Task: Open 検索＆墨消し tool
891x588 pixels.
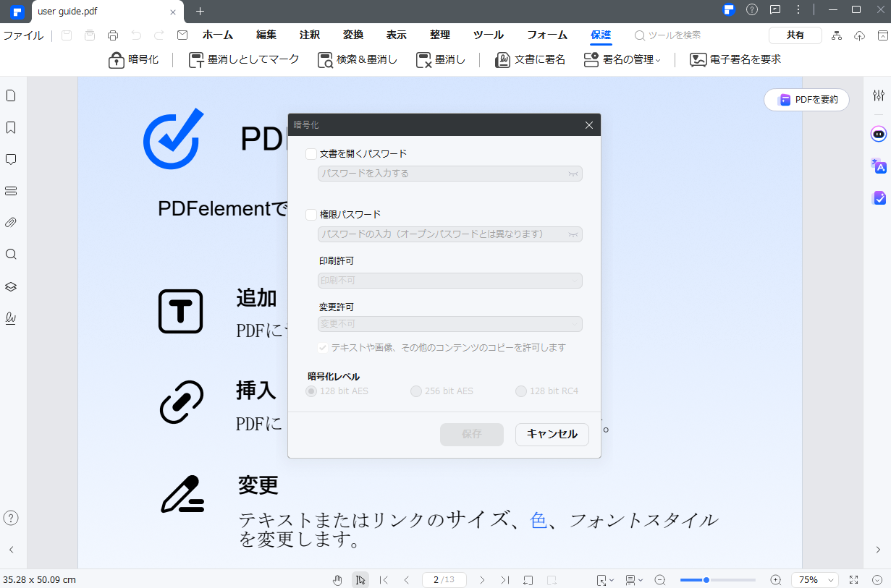Action: click(x=358, y=60)
